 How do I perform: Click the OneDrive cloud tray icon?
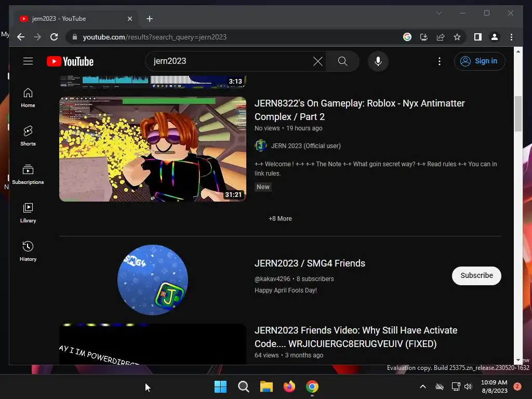pyautogui.click(x=440, y=387)
